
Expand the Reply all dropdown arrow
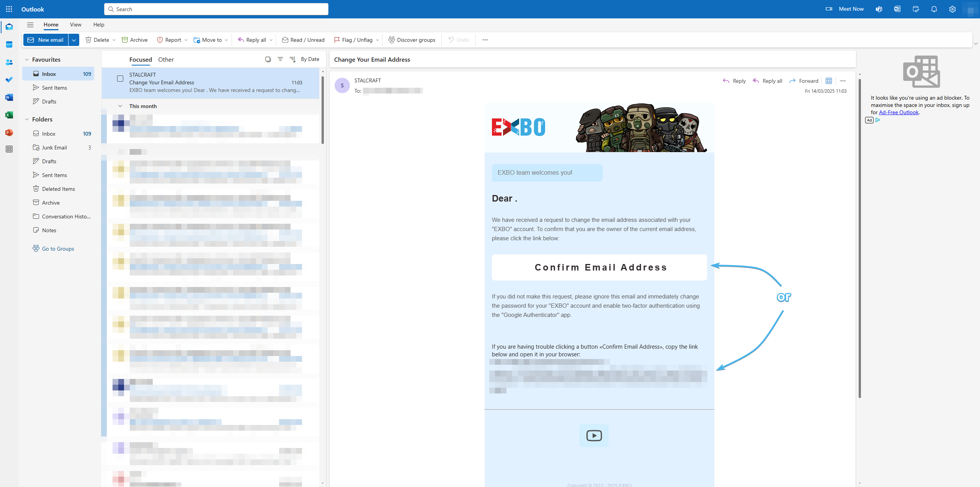[x=271, y=40]
